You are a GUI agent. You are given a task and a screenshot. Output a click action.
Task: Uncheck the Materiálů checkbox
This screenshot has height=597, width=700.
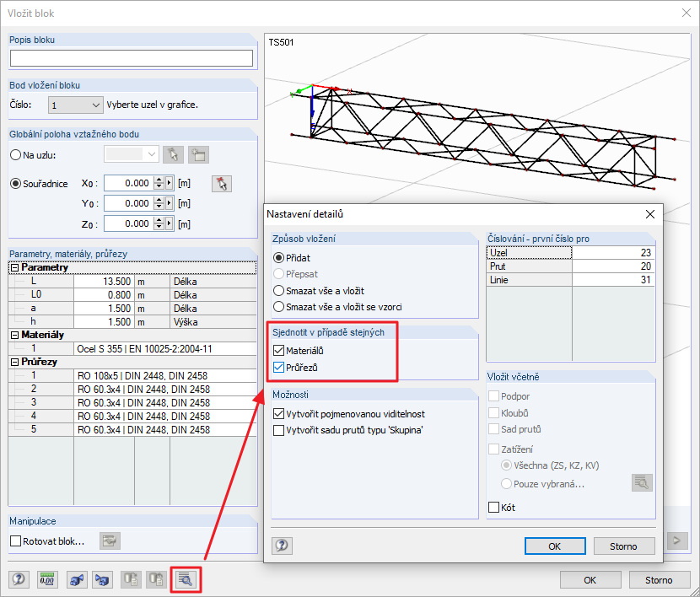278,350
